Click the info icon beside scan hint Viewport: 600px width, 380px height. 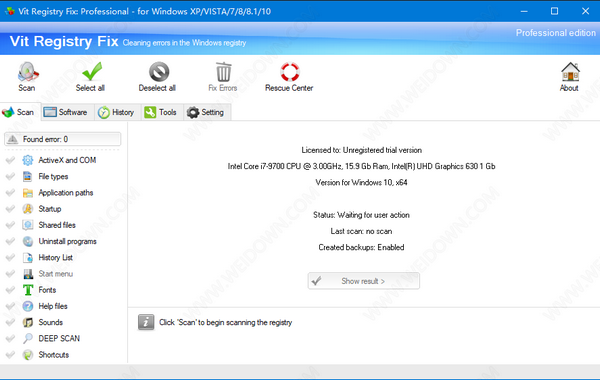tap(146, 322)
